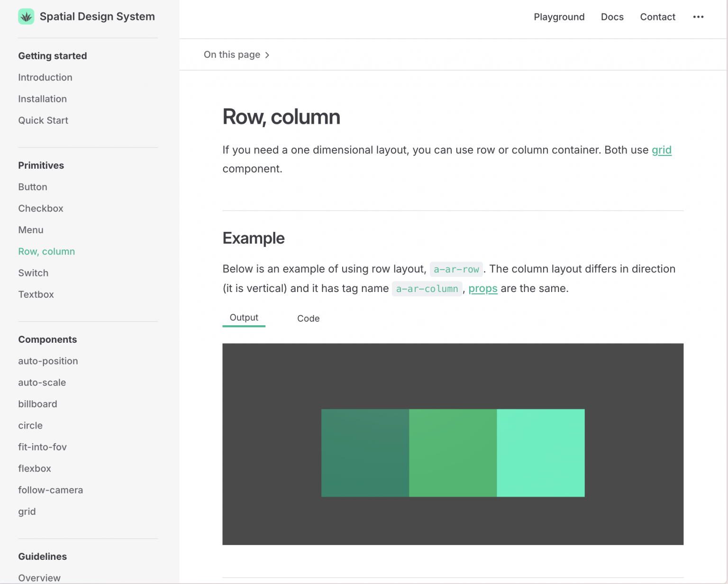
Task: Click the props hyperlink
Action: (x=482, y=288)
